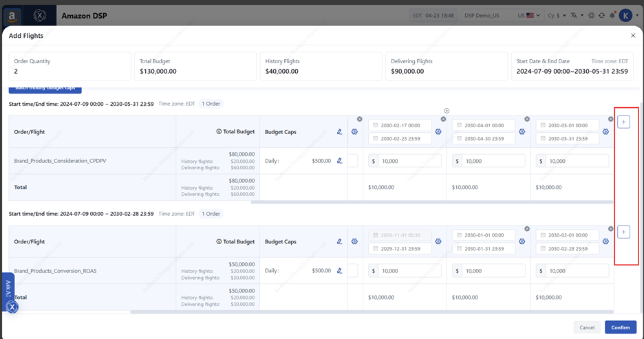Screen dimensions: 644x339
Task: Close the Add Flights dialog
Action: pyautogui.click(x=633, y=36)
